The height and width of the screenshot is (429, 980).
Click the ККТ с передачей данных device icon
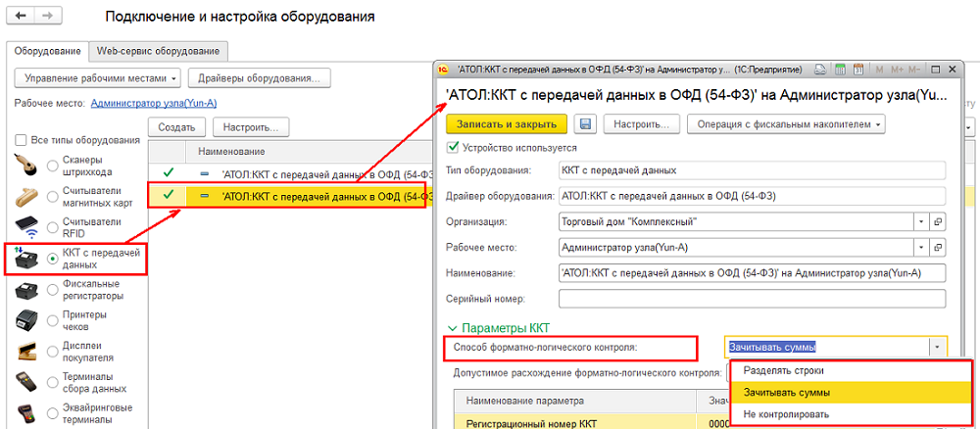coord(27,258)
